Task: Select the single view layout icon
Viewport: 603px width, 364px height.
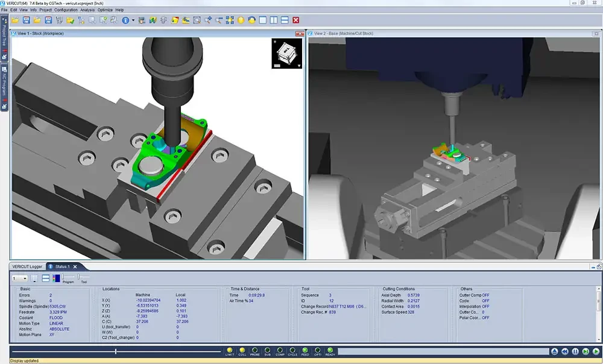Action: (263, 20)
